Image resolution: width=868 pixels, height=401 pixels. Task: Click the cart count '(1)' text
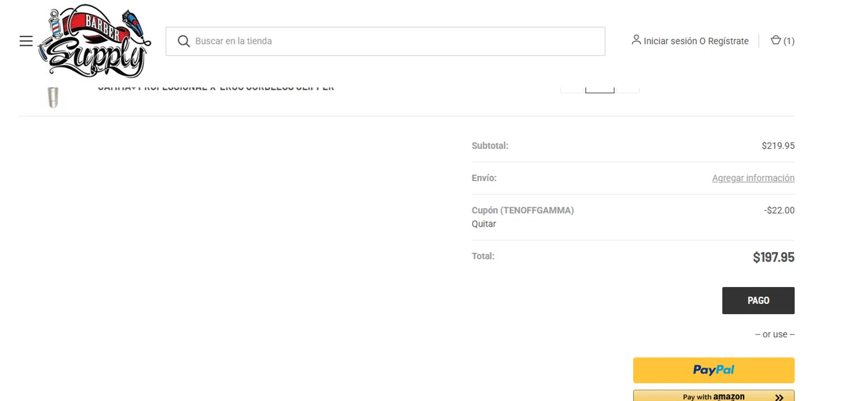click(789, 41)
